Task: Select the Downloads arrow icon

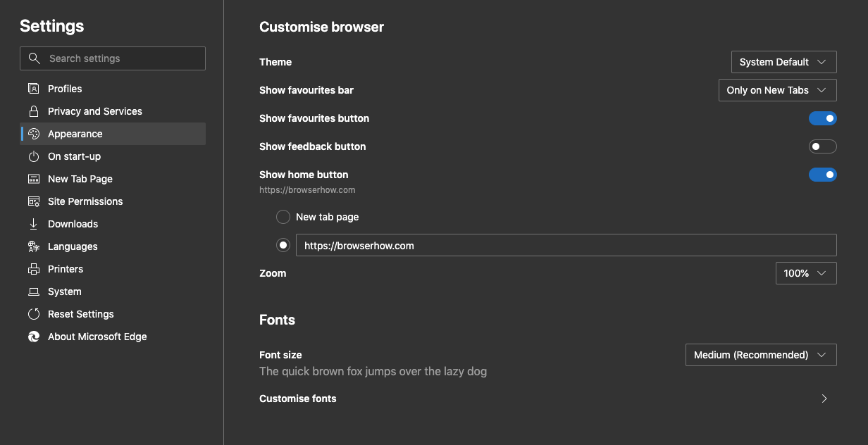Action: [x=34, y=223]
